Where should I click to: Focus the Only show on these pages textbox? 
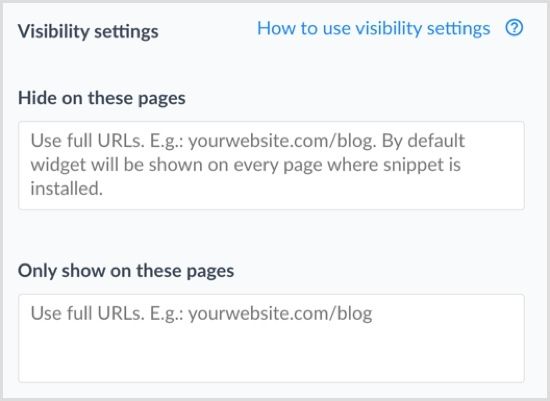pyautogui.click(x=271, y=339)
